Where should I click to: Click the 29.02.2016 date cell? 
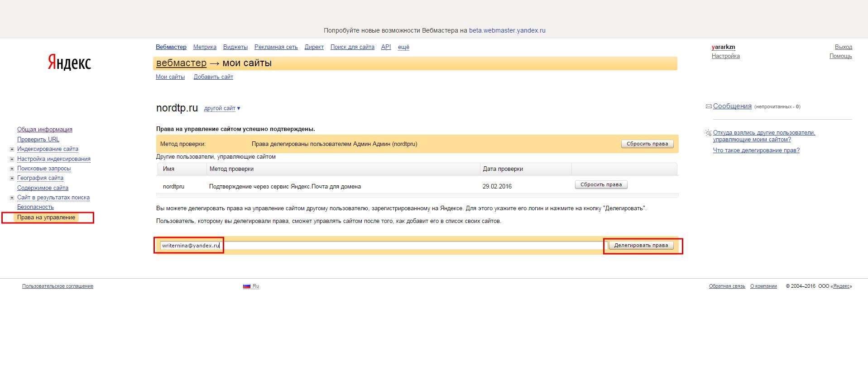tap(497, 187)
